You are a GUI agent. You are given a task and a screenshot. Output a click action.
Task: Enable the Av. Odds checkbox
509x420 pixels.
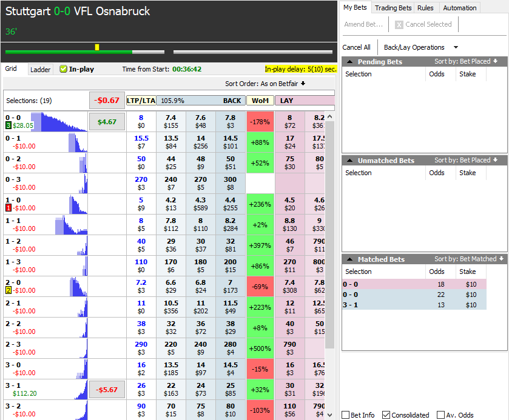point(440,415)
